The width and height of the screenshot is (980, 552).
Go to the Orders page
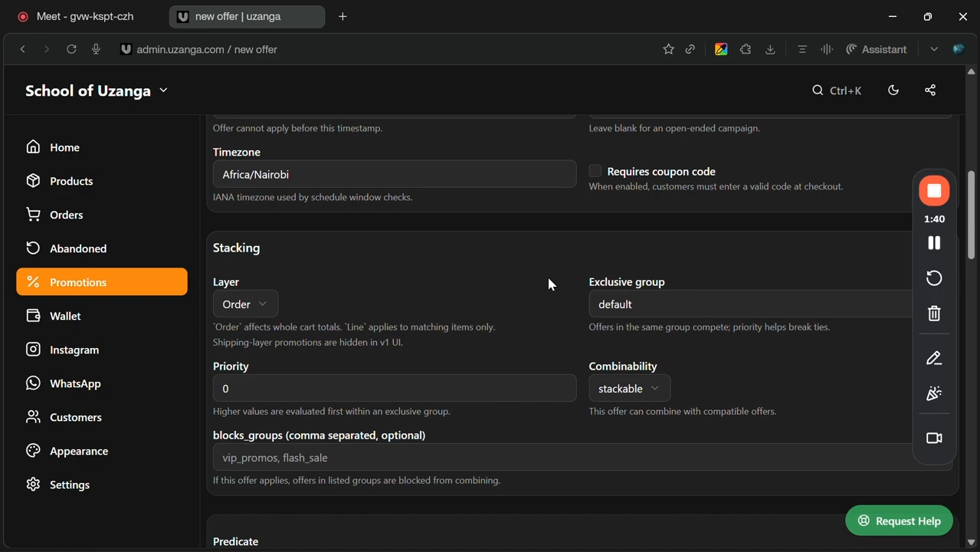point(101,215)
